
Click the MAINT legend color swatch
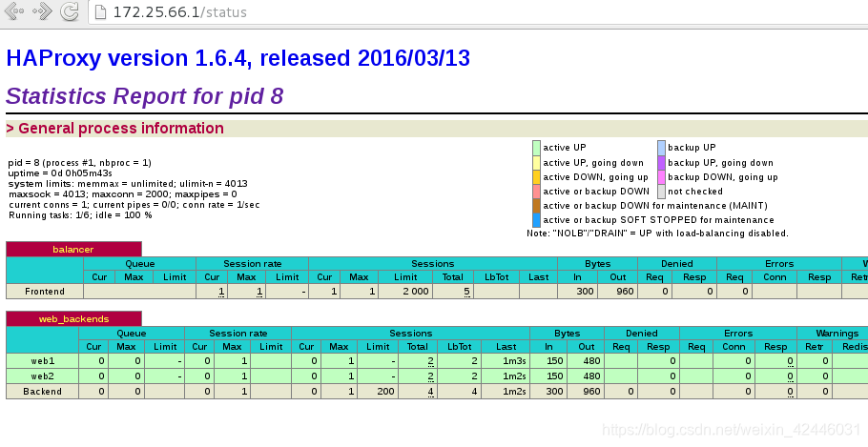[536, 206]
